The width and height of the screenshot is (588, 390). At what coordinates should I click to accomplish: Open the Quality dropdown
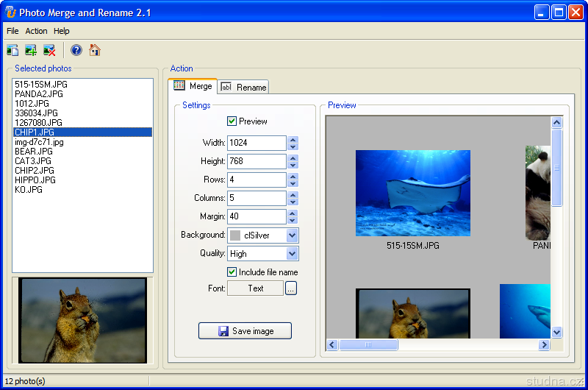tap(292, 254)
